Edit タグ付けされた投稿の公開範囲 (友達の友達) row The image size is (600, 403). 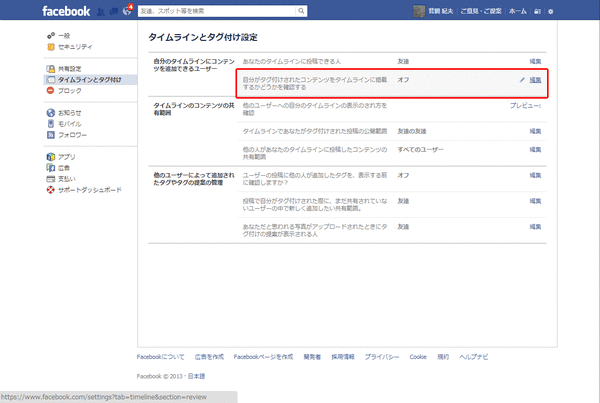[x=535, y=131]
